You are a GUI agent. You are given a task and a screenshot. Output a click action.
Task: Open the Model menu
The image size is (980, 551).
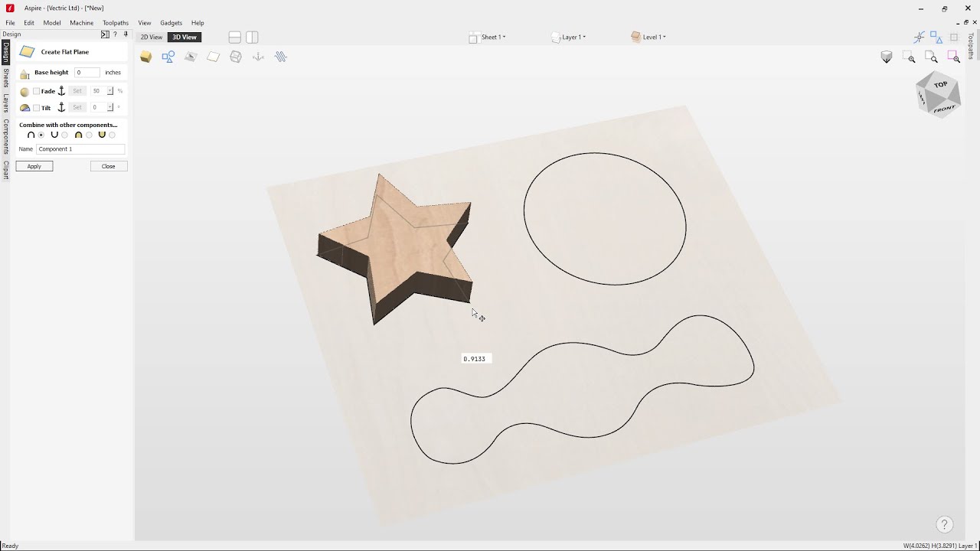(x=52, y=23)
